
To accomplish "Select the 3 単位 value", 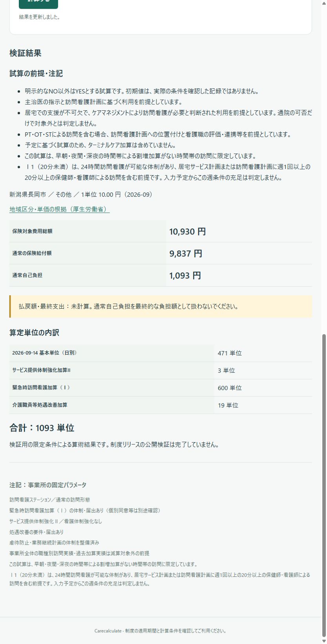I will coord(226,370).
